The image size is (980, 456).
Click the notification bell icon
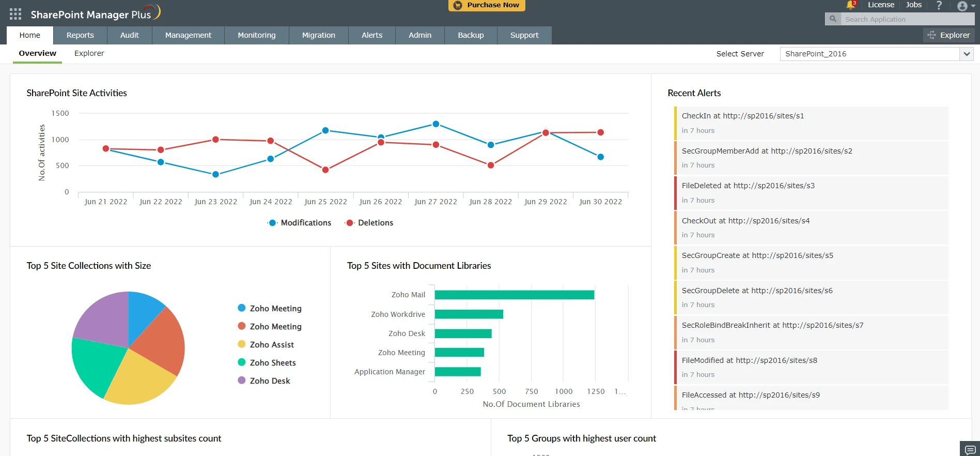pyautogui.click(x=850, y=5)
